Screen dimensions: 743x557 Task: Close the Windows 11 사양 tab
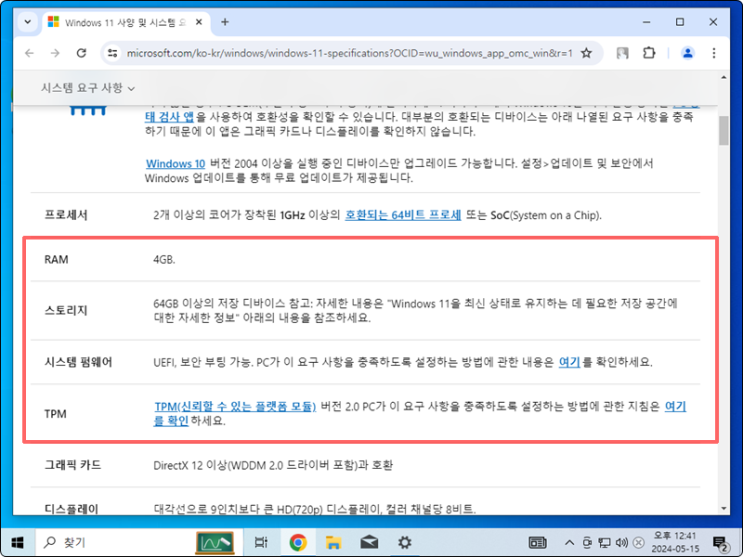(199, 22)
